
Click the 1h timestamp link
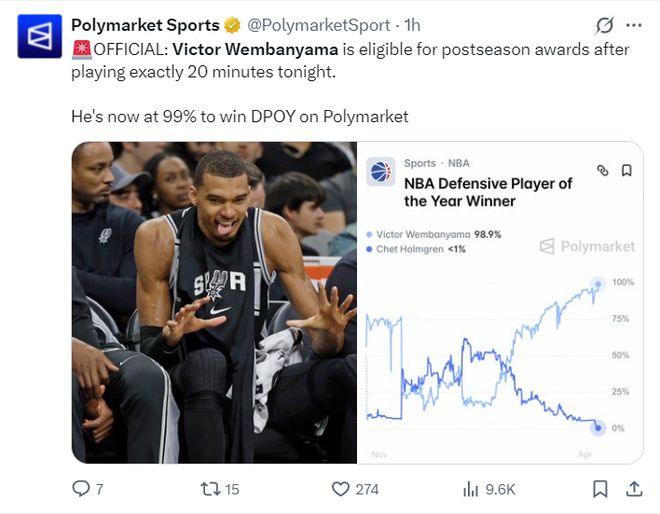point(412,24)
